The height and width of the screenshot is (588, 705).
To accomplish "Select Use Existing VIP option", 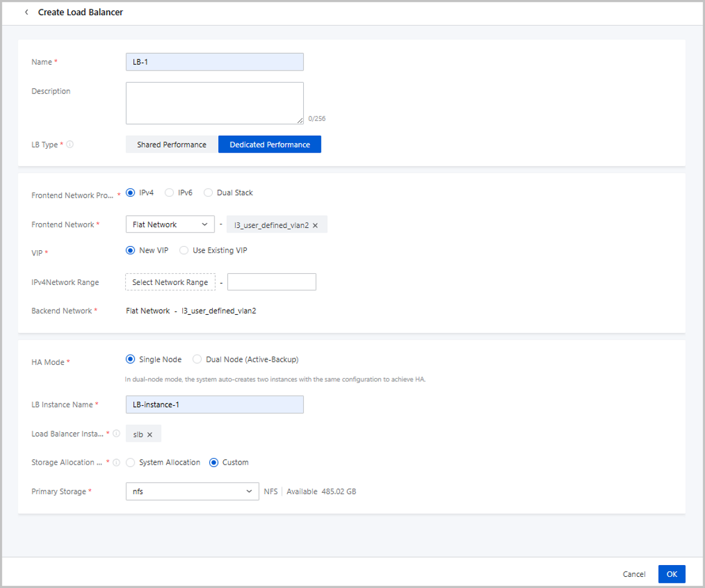I will pos(184,250).
